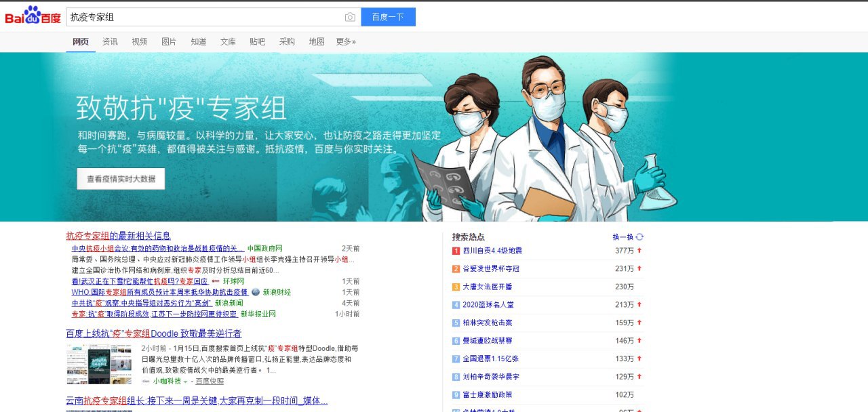Click the 新浪财经 source label
The width and height of the screenshot is (868, 412).
(x=277, y=292)
